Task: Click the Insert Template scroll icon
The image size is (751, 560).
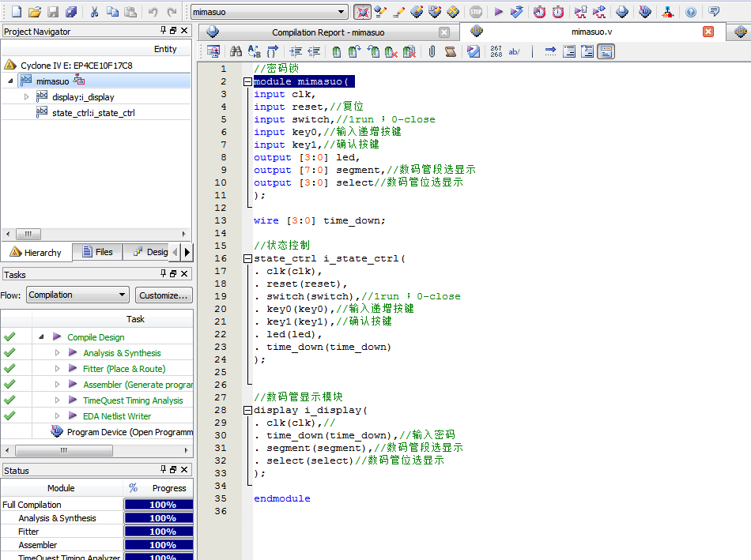Action: pos(451,51)
